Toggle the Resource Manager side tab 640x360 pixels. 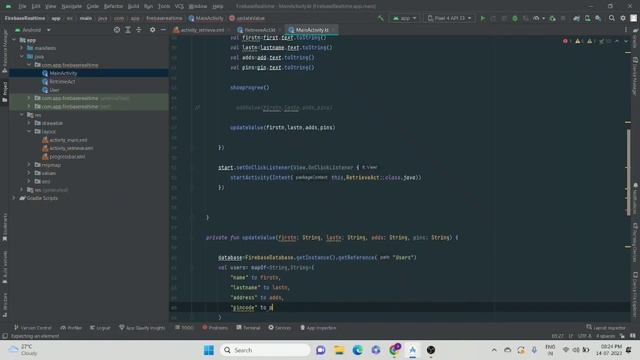5,51
